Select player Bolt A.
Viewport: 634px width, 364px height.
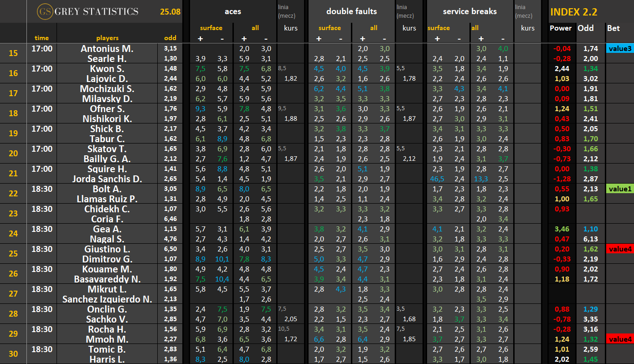(x=107, y=189)
